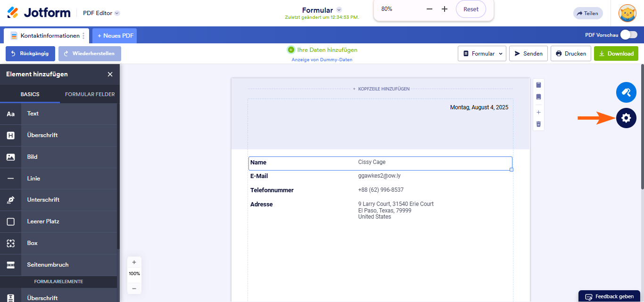
Task: Click the Name field resize handle
Action: 512,170
